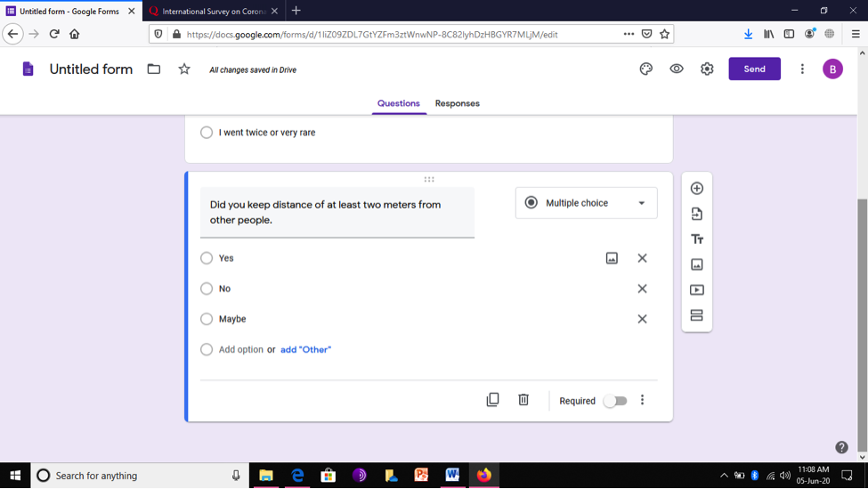The height and width of the screenshot is (489, 868).
Task: Grab the question drag handle dots
Action: (429, 179)
